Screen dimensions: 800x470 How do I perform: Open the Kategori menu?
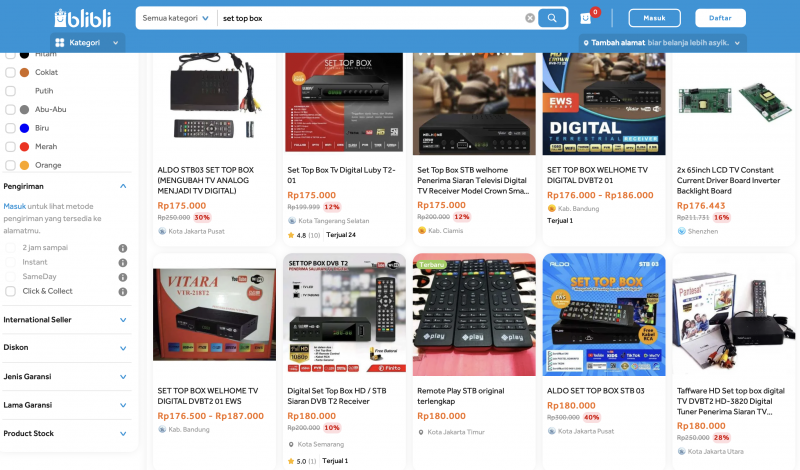(x=87, y=43)
